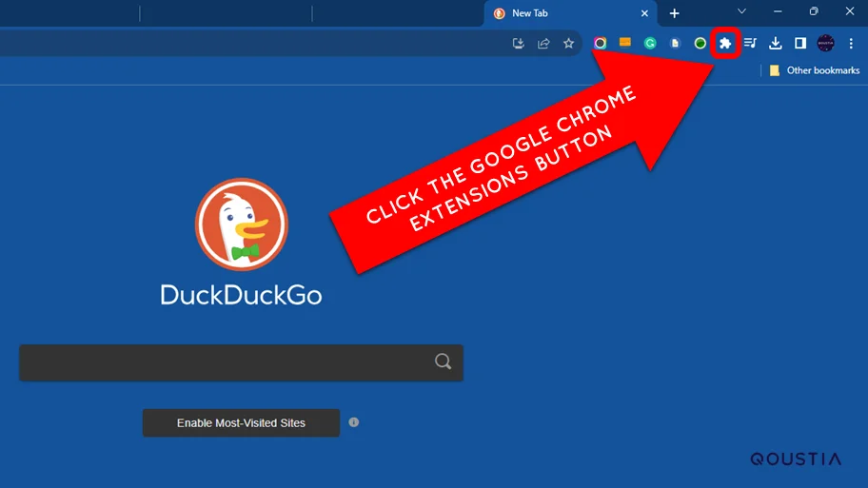
Task: Open the profile avatar menu
Action: [825, 43]
